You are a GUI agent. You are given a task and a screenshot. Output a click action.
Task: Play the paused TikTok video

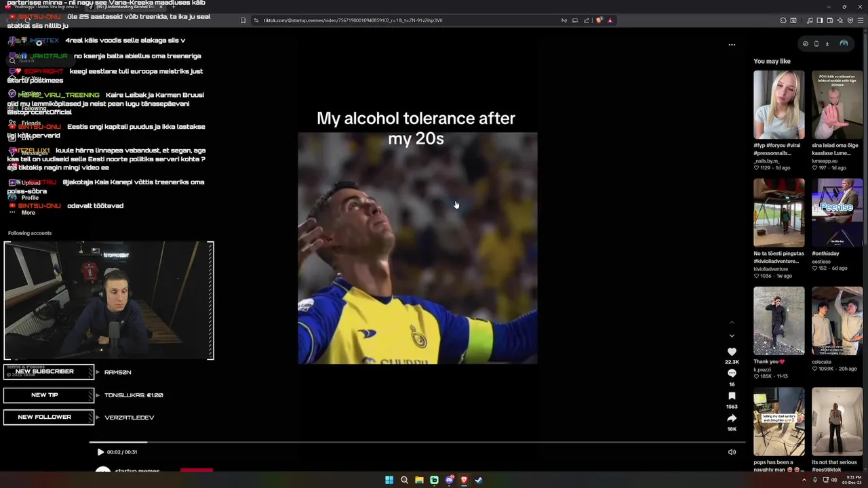100,452
